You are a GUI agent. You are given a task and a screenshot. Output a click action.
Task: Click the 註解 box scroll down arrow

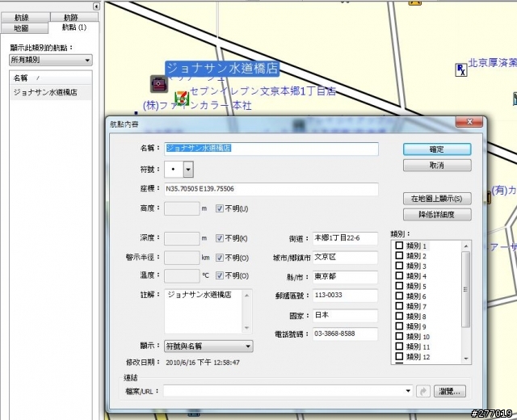click(x=247, y=328)
